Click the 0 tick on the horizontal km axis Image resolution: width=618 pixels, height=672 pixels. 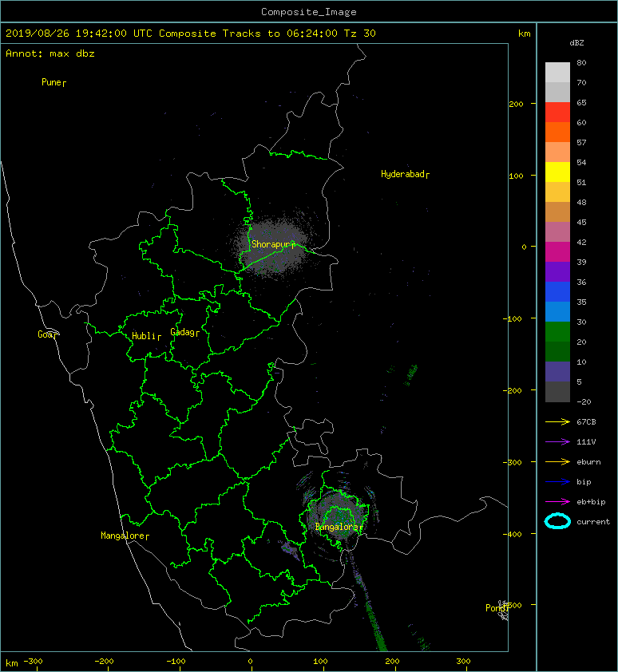[x=251, y=662]
